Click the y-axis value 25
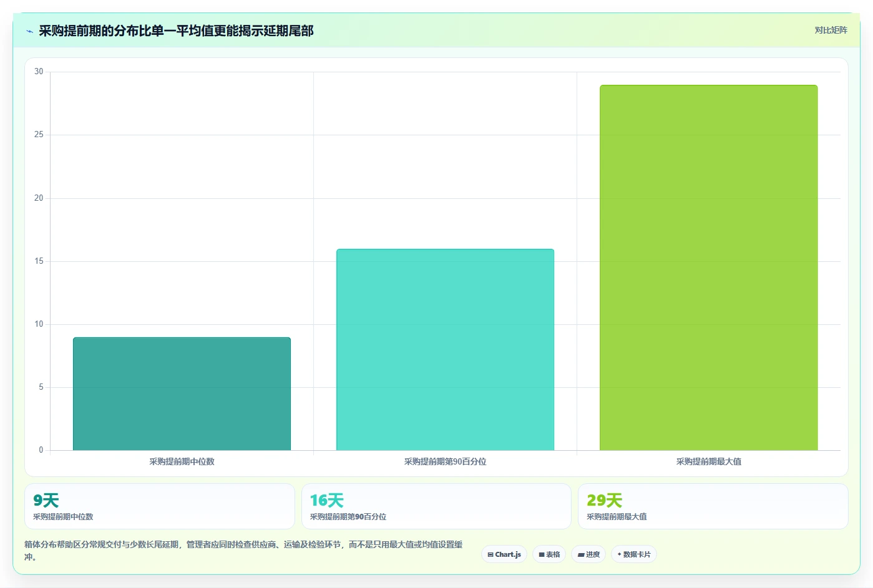 tap(39, 135)
